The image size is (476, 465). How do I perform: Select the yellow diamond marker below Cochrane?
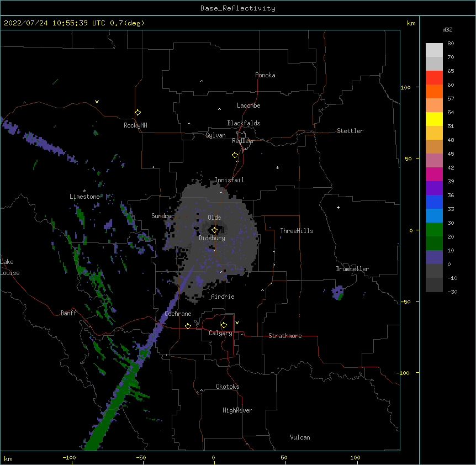[188, 326]
